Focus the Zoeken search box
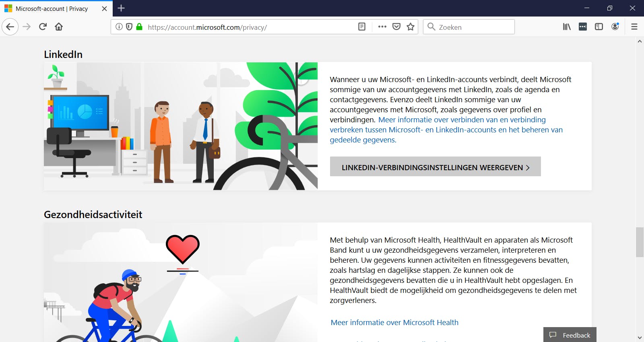The image size is (644, 342). (x=469, y=27)
